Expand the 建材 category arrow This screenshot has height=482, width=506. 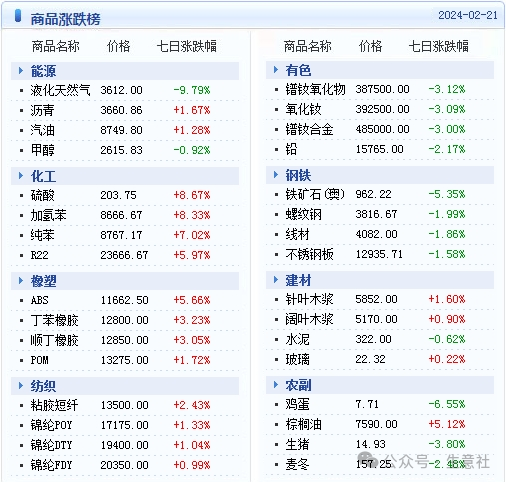pos(276,280)
